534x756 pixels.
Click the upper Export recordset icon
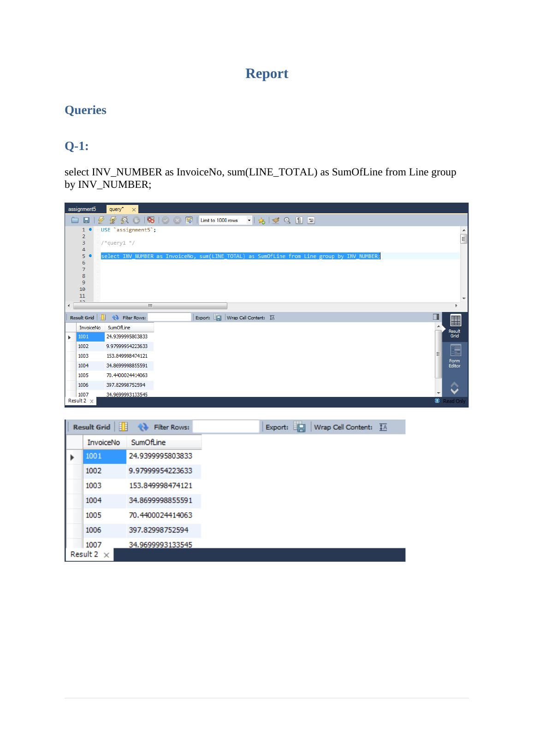(x=218, y=318)
